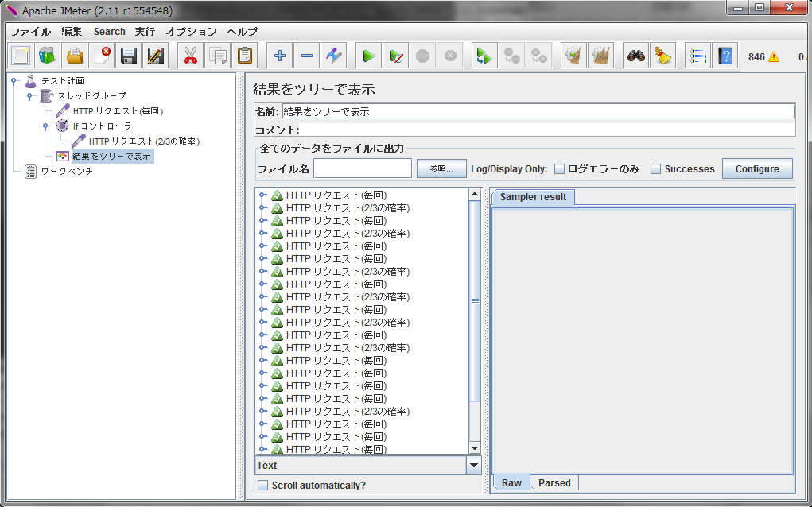This screenshot has height=507, width=812.
Task: Select HTTP リクエスト(毎回) in the left tree
Action: tap(118, 110)
